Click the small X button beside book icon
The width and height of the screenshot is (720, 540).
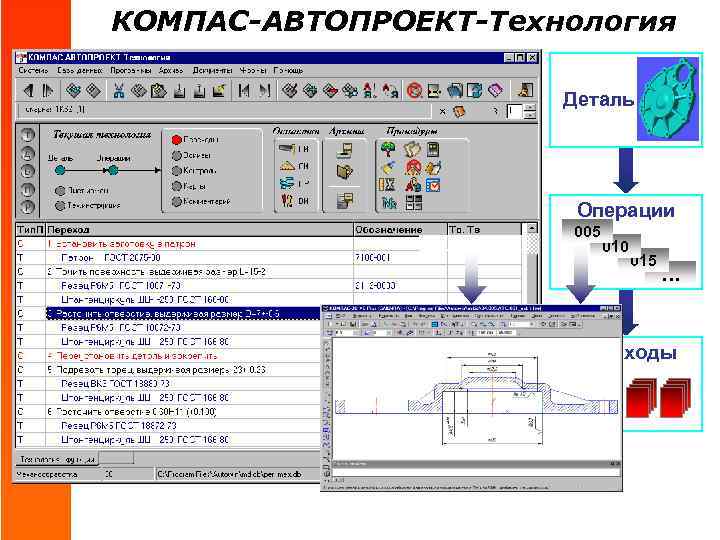pyautogui.click(x=442, y=112)
